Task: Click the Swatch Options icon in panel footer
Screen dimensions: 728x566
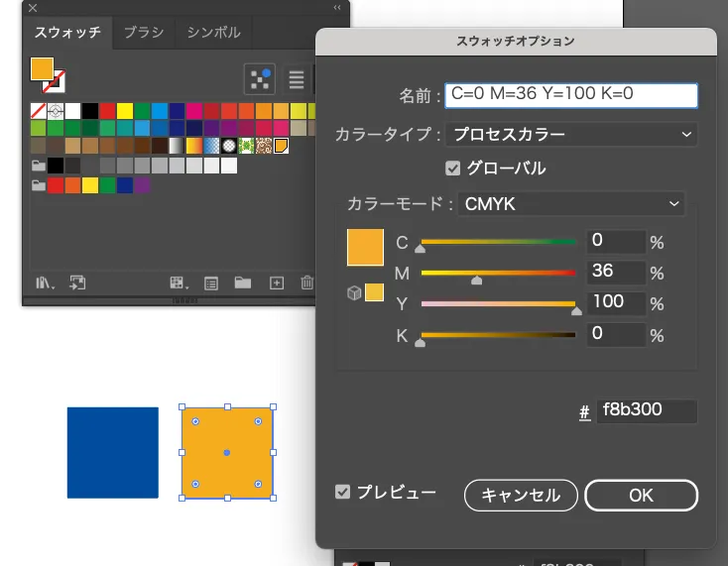Action: pyautogui.click(x=211, y=283)
